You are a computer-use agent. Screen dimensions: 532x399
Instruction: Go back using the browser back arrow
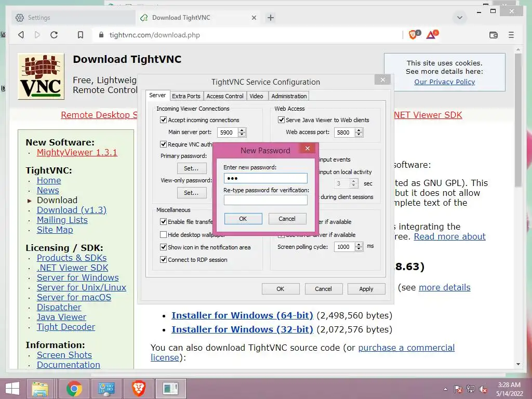point(21,35)
